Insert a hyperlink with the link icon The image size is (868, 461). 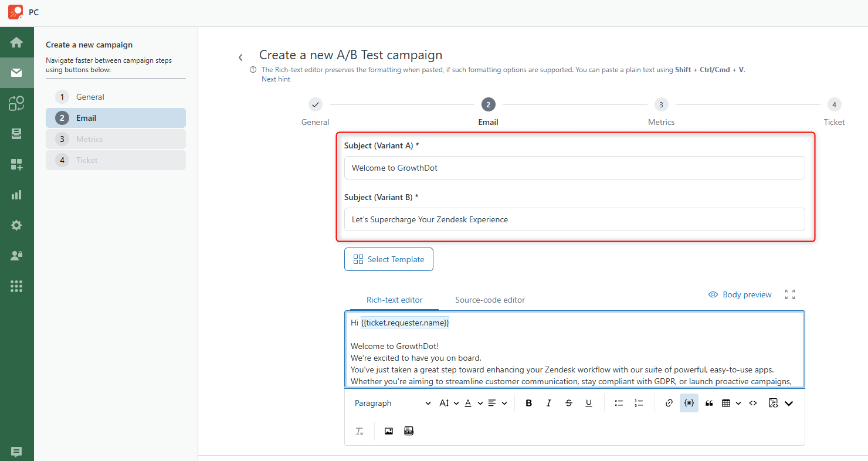coord(669,403)
